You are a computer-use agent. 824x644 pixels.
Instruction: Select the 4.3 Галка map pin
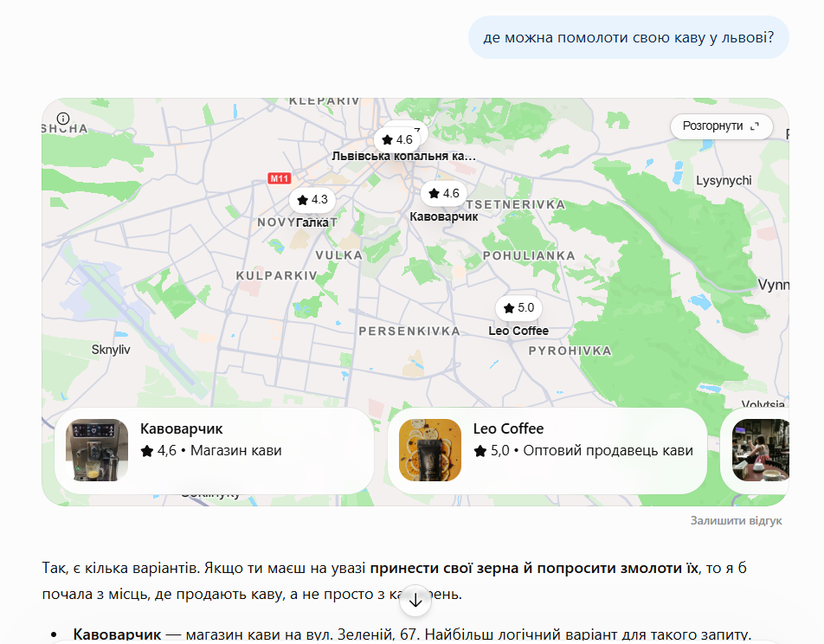tap(312, 200)
